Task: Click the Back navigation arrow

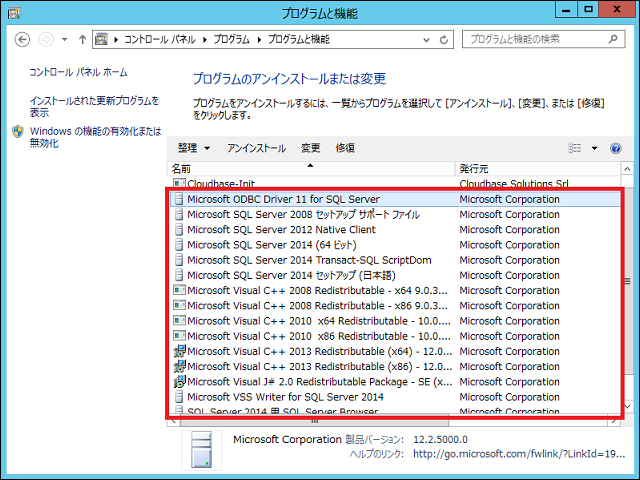Action: click(22, 40)
